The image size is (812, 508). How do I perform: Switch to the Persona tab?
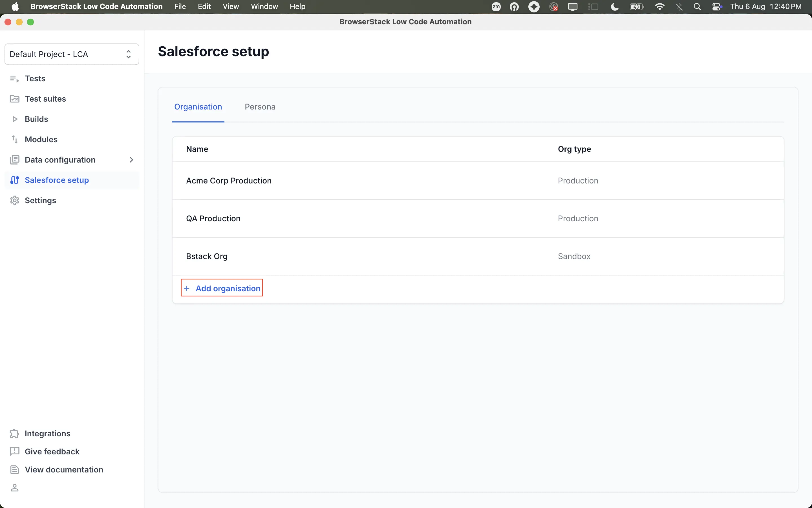pos(260,107)
